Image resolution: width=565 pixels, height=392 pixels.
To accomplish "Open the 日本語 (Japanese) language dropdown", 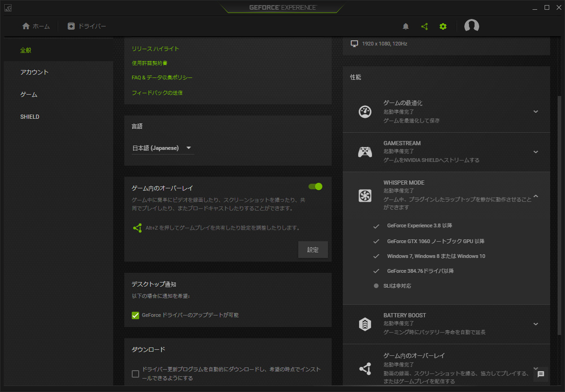I will [x=162, y=148].
